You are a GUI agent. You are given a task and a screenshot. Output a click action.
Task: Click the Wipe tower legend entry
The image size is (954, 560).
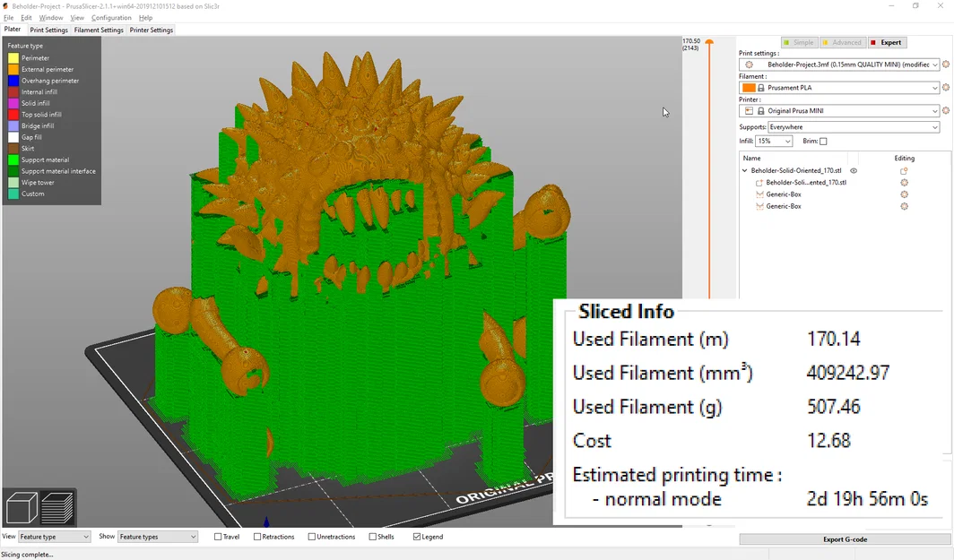point(38,183)
